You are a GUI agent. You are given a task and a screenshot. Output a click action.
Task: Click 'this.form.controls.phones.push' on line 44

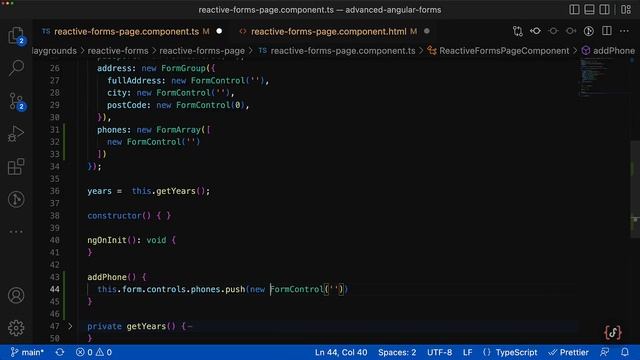(171, 289)
